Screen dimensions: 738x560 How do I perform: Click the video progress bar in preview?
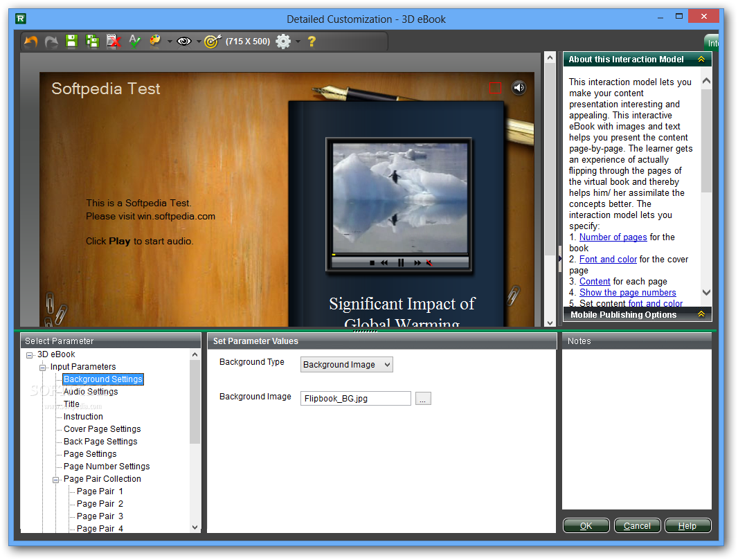coord(400,255)
